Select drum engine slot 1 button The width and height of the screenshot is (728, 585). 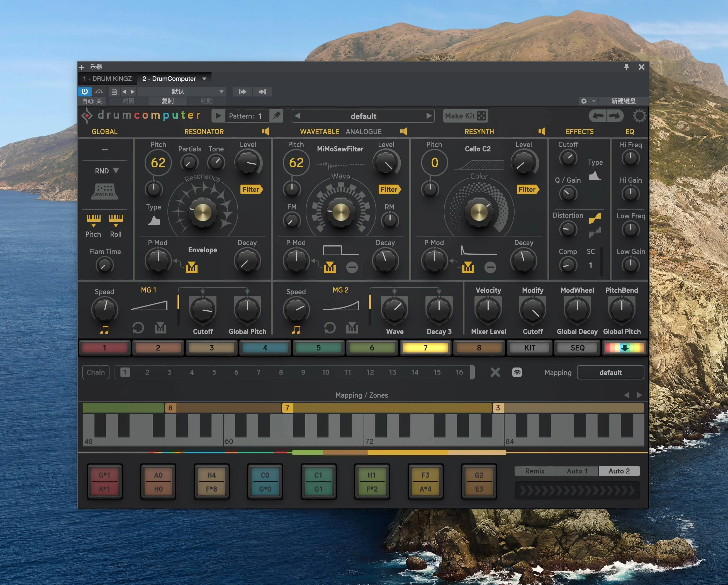coord(104,348)
